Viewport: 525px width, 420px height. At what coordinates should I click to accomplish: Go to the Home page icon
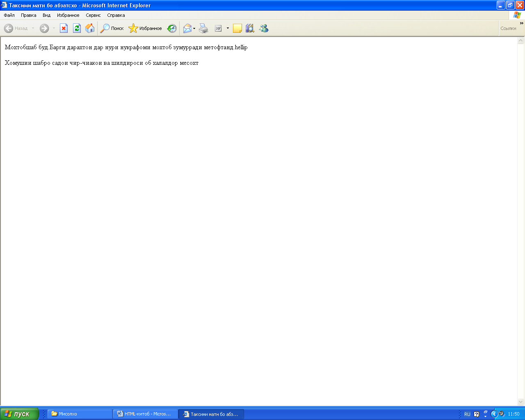tap(90, 28)
